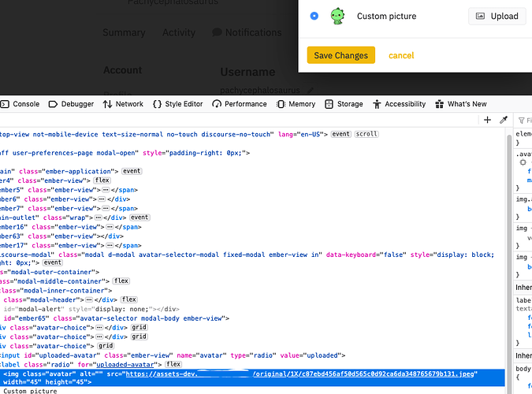Expand ellipsis in first avatar-choice div

99,328
